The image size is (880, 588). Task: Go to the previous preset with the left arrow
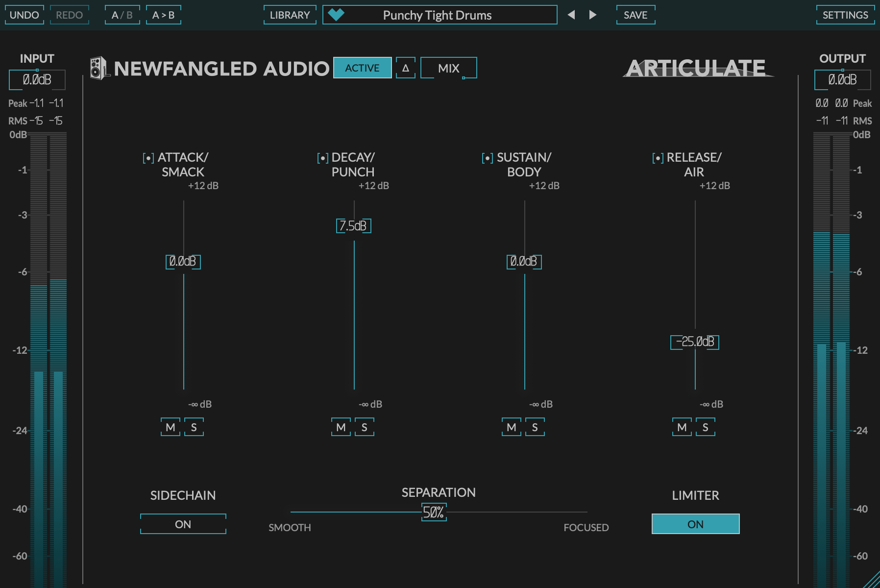[571, 15]
